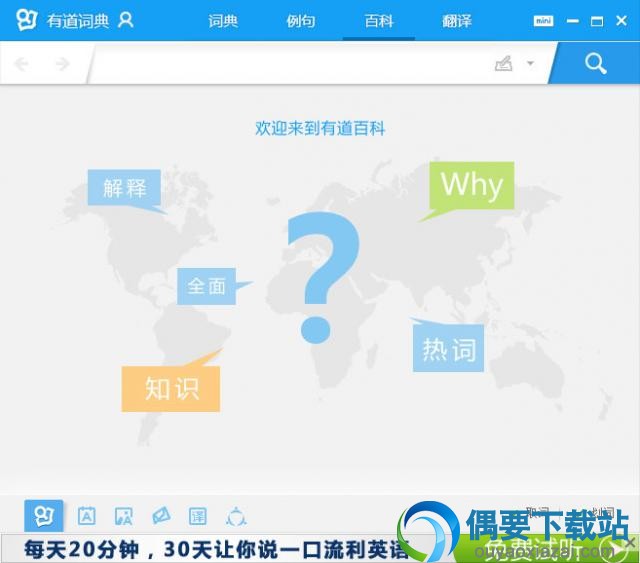The width and height of the screenshot is (640, 563).
Task: Switch to mini window mode
Action: (x=543, y=21)
